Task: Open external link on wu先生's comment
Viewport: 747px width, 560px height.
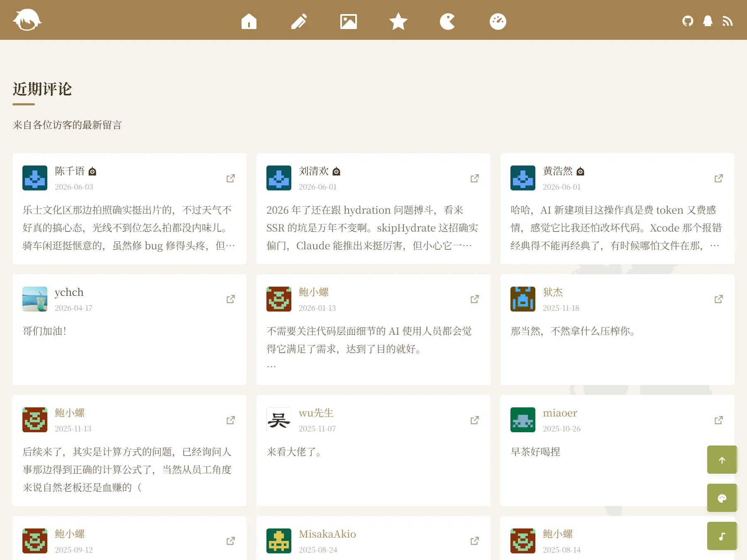Action: pos(475,420)
